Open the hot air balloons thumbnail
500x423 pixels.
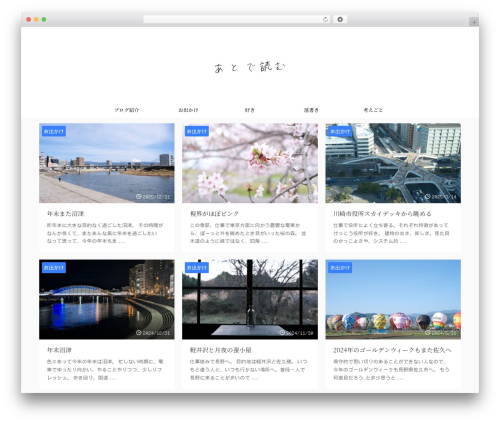pyautogui.click(x=393, y=299)
